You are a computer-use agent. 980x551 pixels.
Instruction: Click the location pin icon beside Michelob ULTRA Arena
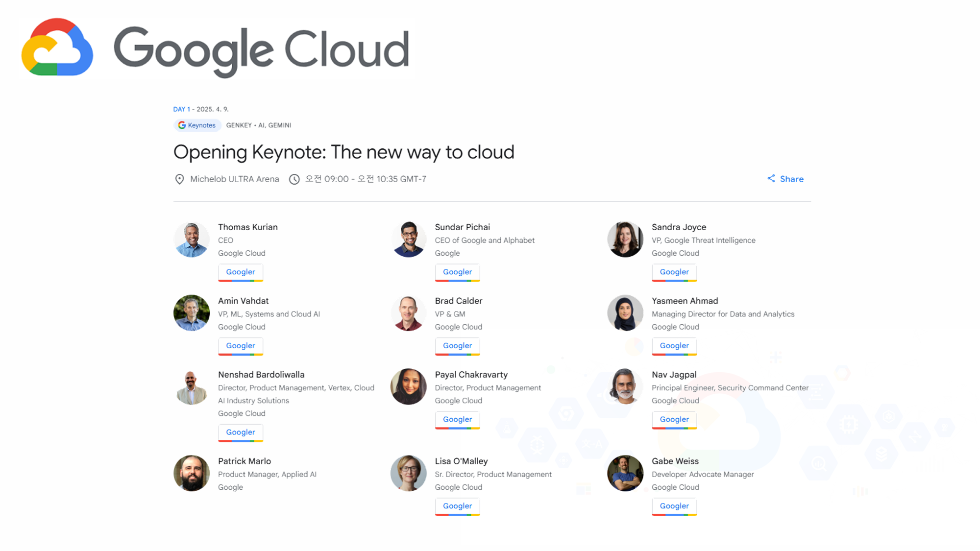point(179,179)
